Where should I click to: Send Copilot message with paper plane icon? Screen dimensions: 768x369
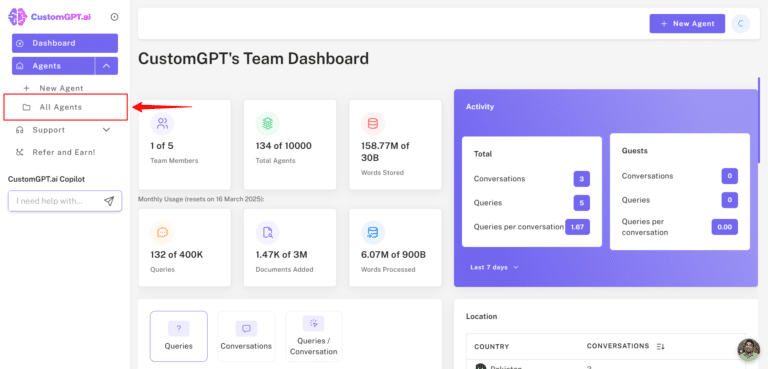point(109,201)
